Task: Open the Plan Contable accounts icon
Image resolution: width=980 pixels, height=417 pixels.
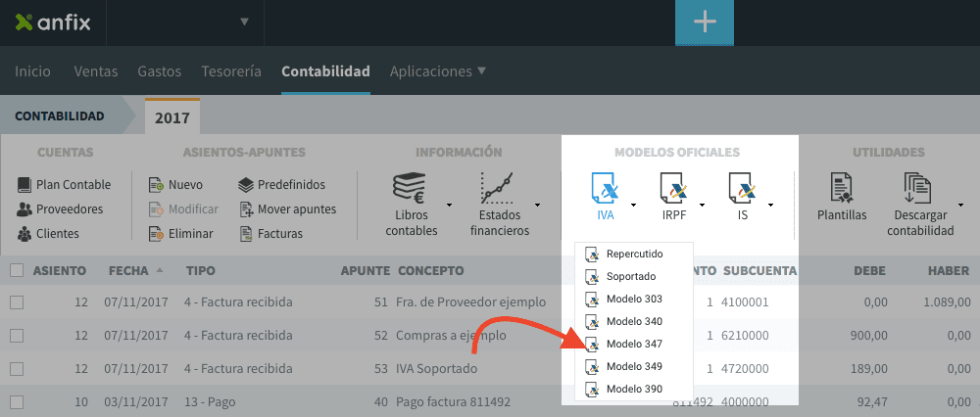Action: point(24,185)
